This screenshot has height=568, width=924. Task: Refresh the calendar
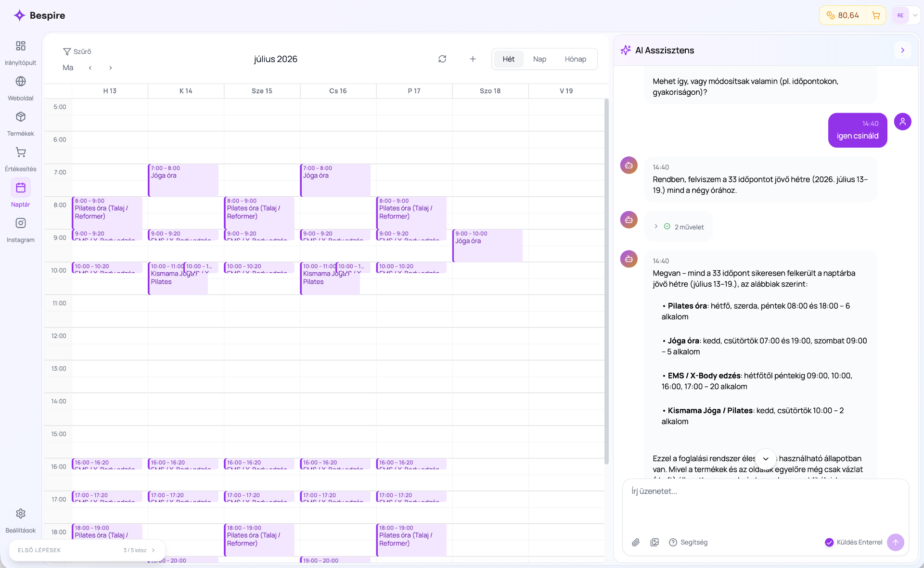pos(442,59)
